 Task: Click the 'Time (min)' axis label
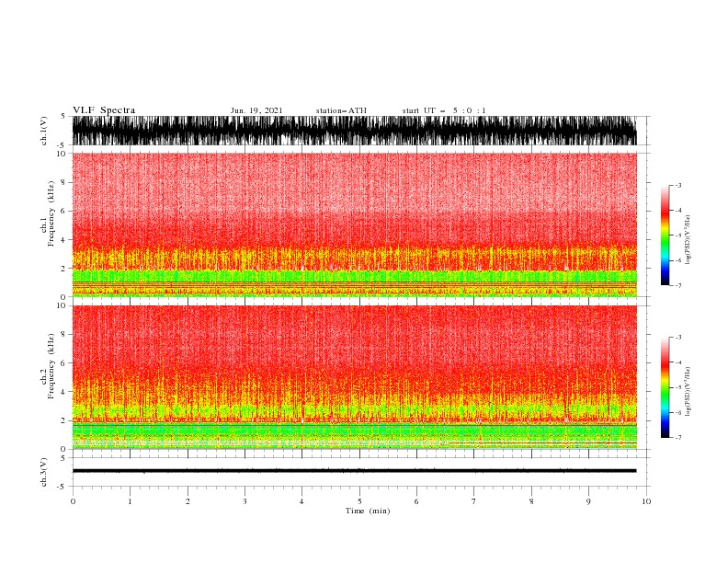[368, 511]
